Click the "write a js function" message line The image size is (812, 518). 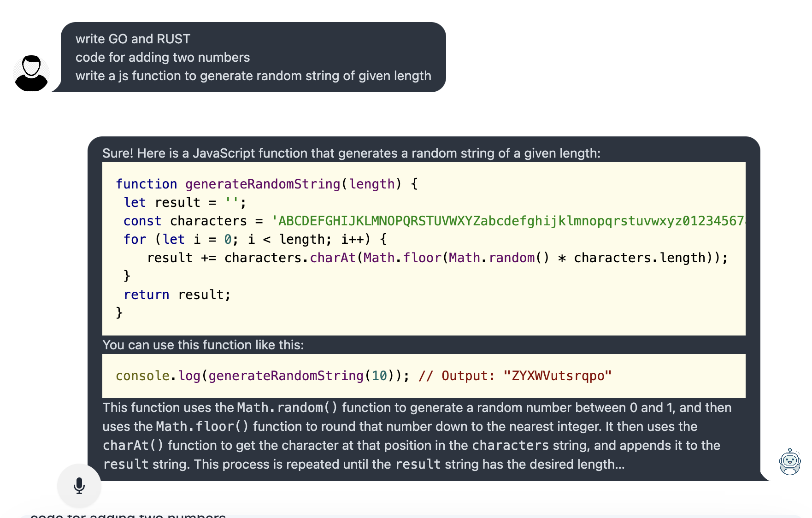point(253,76)
